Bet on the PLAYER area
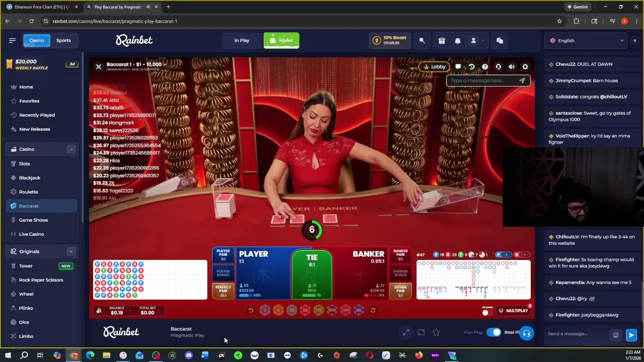Screen dimensions: 644x362 tap(264, 274)
